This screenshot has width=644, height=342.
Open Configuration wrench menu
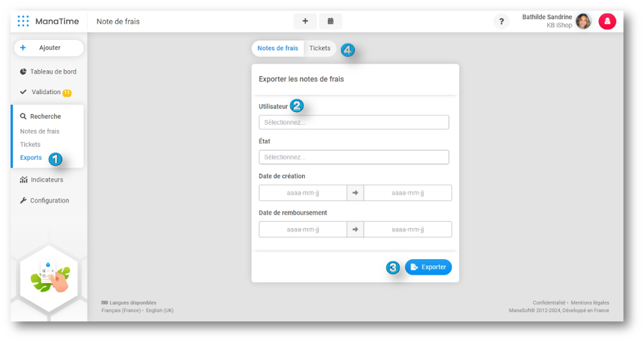[x=49, y=201]
